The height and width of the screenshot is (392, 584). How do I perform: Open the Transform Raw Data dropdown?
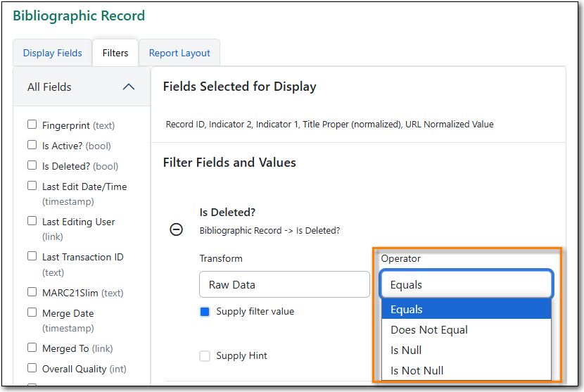tap(284, 285)
